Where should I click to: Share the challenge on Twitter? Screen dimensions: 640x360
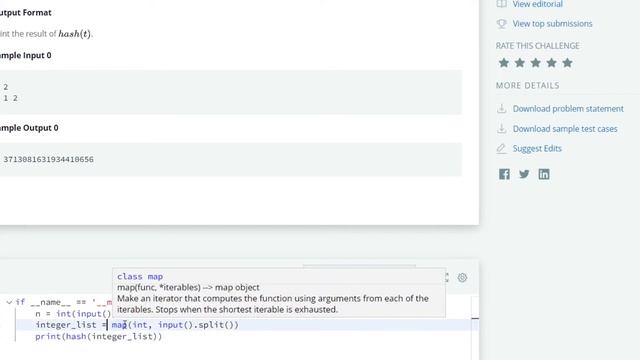[524, 174]
